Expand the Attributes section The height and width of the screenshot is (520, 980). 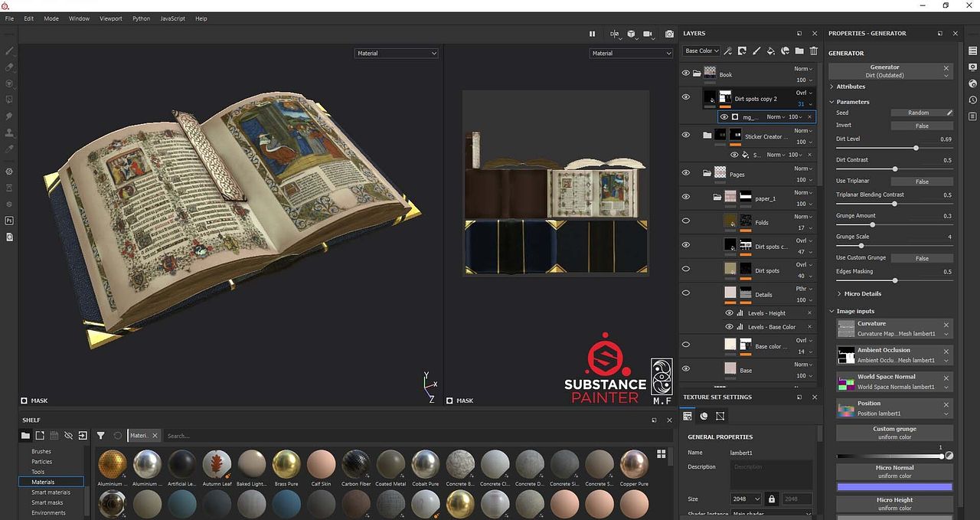click(x=850, y=87)
